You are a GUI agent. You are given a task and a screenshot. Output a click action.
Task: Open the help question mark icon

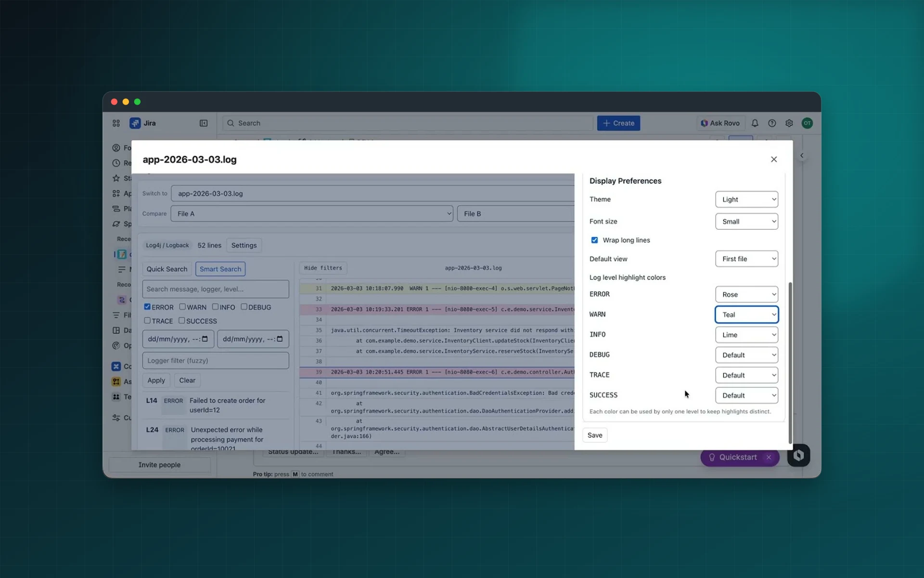click(772, 123)
